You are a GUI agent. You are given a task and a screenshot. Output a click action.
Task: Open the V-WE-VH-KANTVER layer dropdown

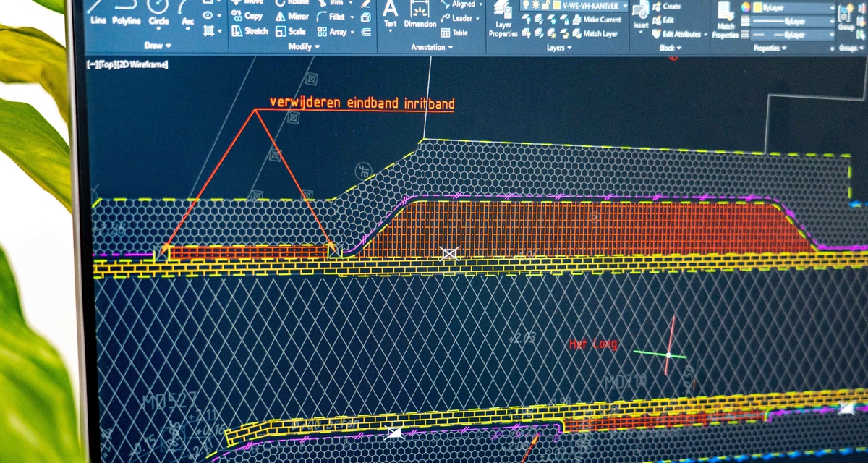[625, 6]
